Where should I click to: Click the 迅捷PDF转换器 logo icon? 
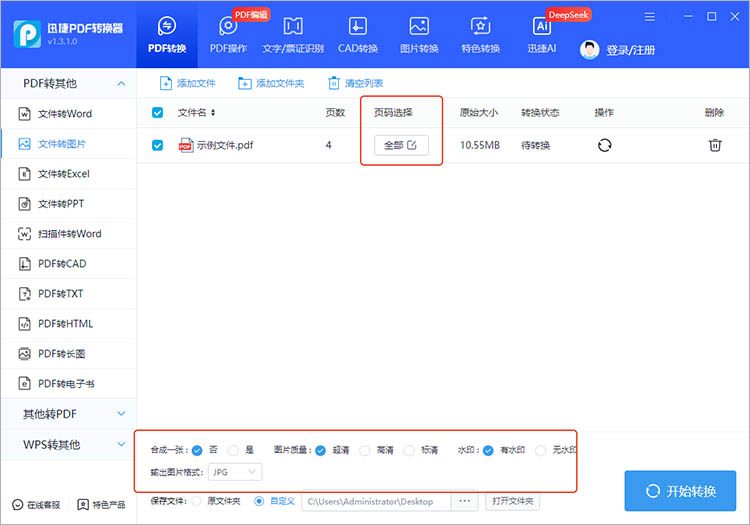click(27, 34)
